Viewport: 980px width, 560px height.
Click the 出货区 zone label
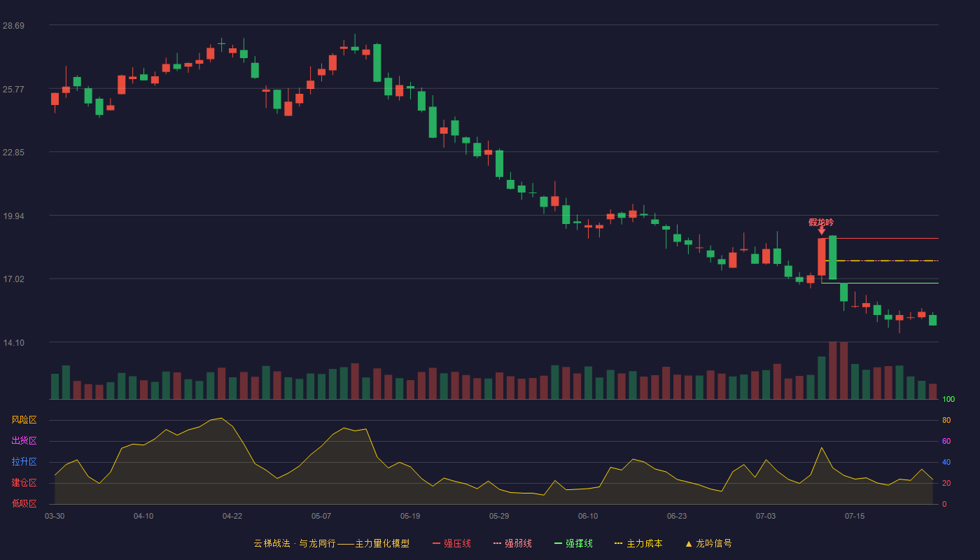pos(24,441)
